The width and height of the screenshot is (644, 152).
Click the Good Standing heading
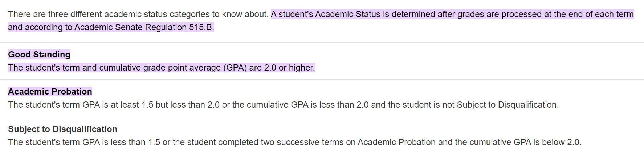(x=39, y=55)
